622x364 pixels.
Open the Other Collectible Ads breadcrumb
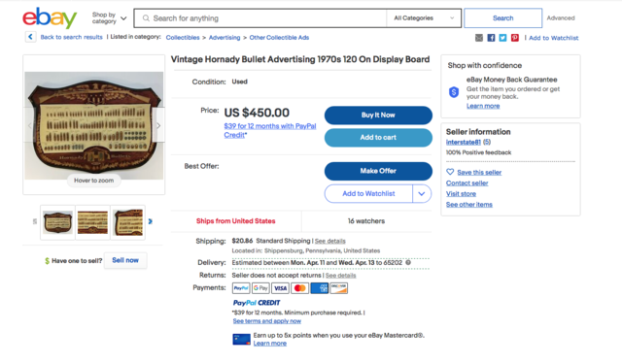[x=279, y=37]
